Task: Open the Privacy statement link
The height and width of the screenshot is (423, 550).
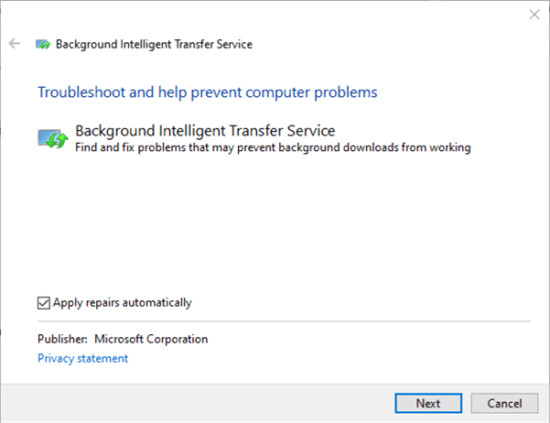Action: (83, 358)
